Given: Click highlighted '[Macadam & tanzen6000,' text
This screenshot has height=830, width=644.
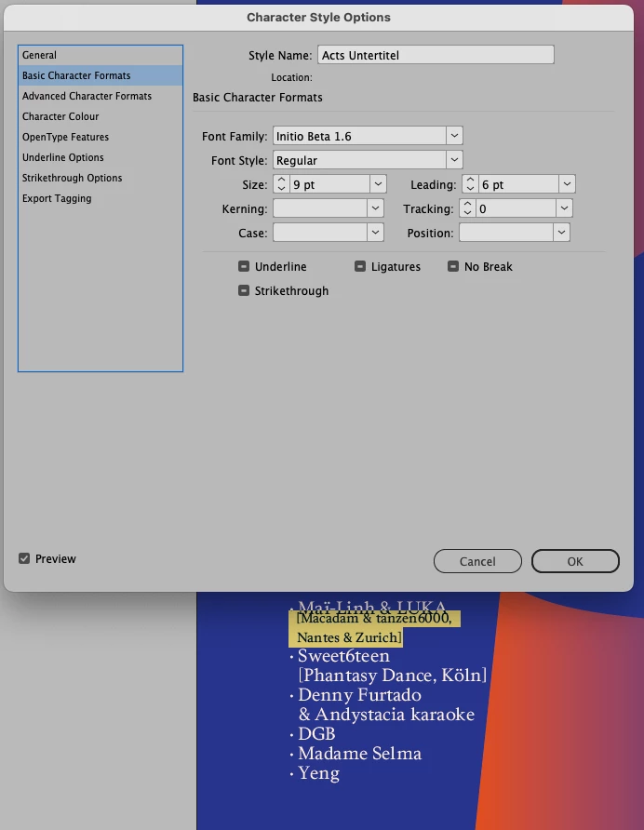Looking at the screenshot, I should click(x=374, y=618).
